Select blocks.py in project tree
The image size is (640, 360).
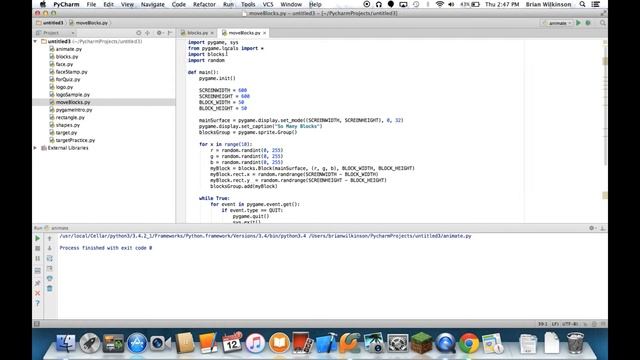click(67, 57)
